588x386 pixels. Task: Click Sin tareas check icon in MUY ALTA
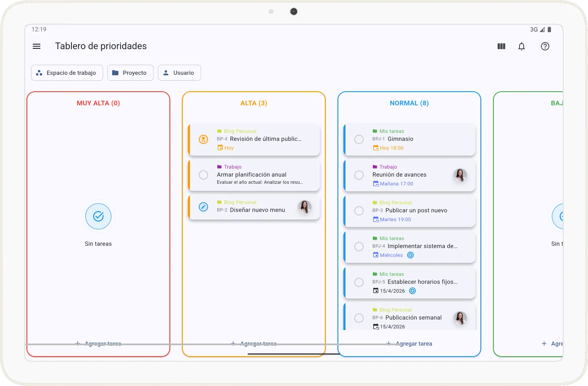click(98, 216)
